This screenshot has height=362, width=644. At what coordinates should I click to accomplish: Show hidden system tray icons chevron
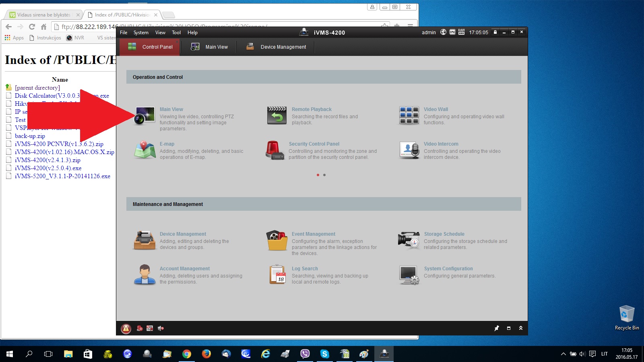click(x=563, y=354)
